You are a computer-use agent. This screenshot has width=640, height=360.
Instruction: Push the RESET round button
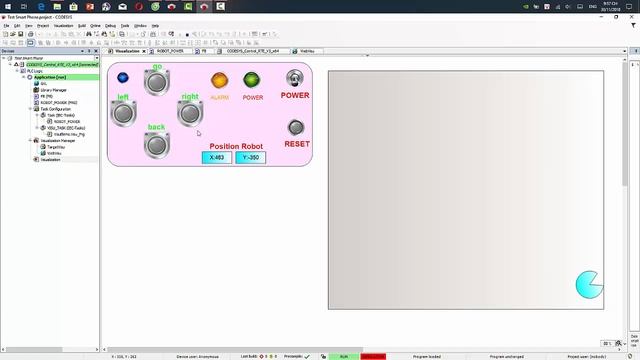pos(296,127)
